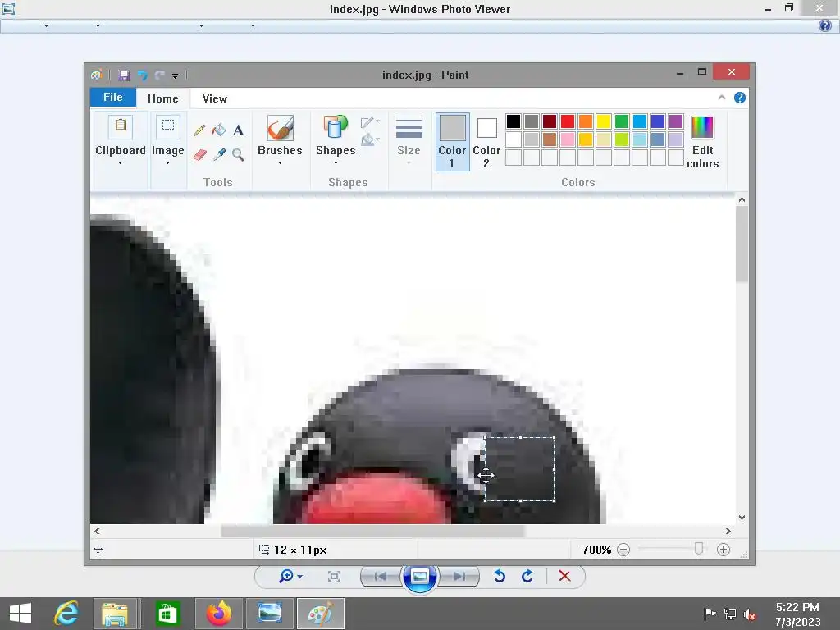Viewport: 840px width, 630px height.
Task: Play slide show in Photo Viewer
Action: click(x=419, y=577)
